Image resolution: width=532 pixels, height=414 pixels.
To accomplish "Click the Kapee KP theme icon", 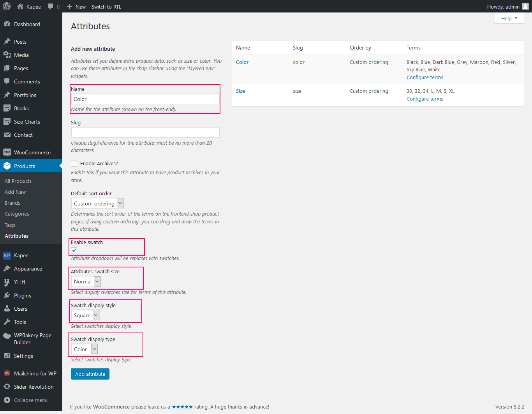I will (7, 255).
